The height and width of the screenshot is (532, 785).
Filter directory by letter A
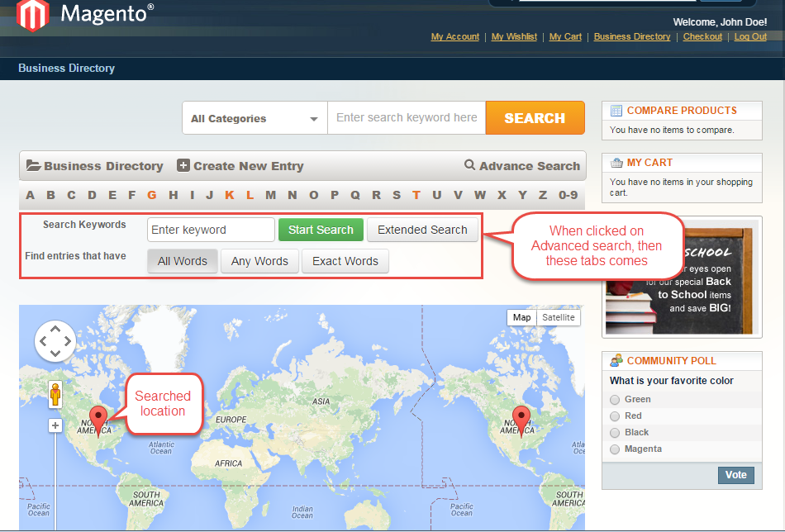point(30,195)
